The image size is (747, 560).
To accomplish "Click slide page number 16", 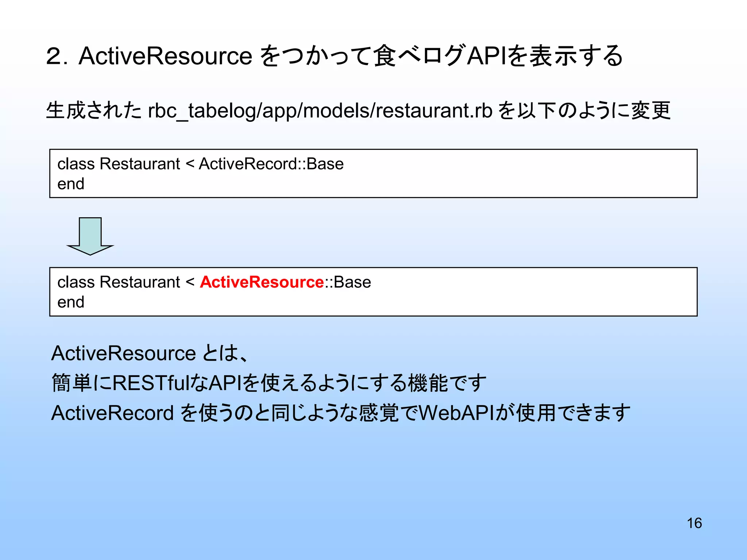I will click(x=694, y=523).
